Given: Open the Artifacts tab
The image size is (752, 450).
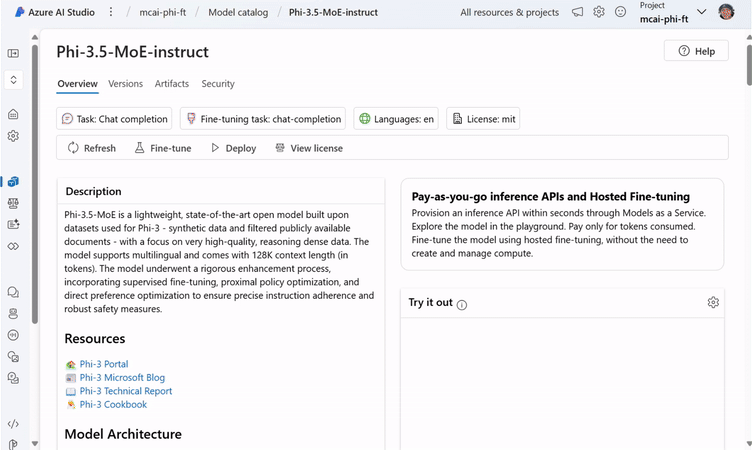Looking at the screenshot, I should pyautogui.click(x=172, y=84).
